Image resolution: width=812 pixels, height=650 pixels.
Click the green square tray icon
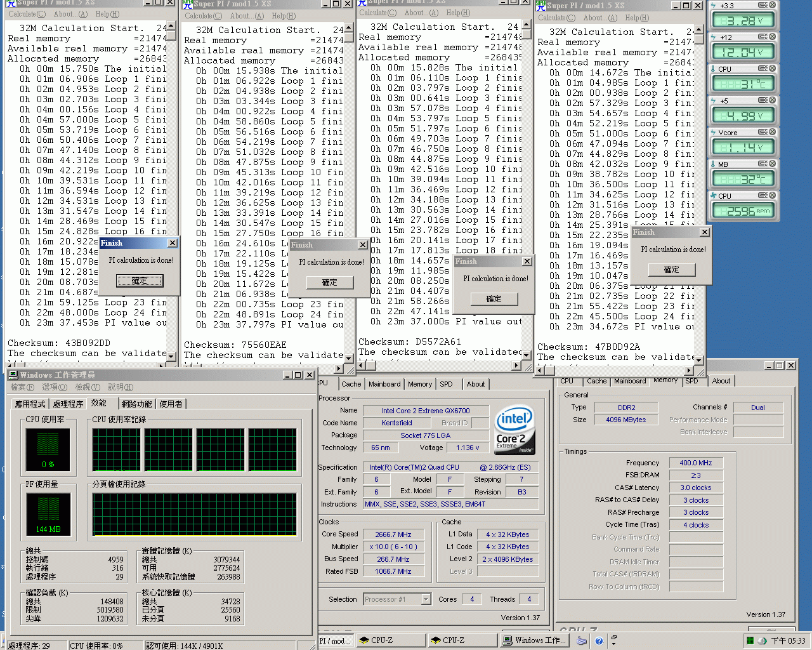(750, 640)
